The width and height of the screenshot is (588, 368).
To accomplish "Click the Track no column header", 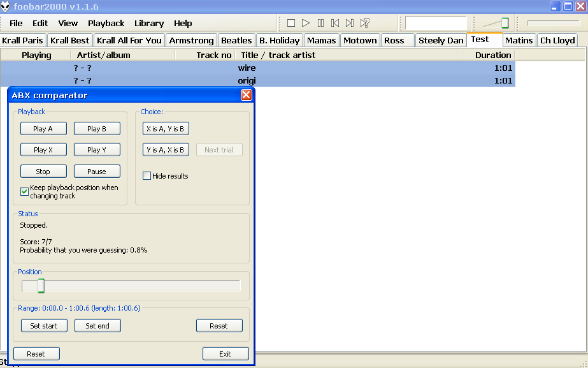I will click(x=205, y=55).
